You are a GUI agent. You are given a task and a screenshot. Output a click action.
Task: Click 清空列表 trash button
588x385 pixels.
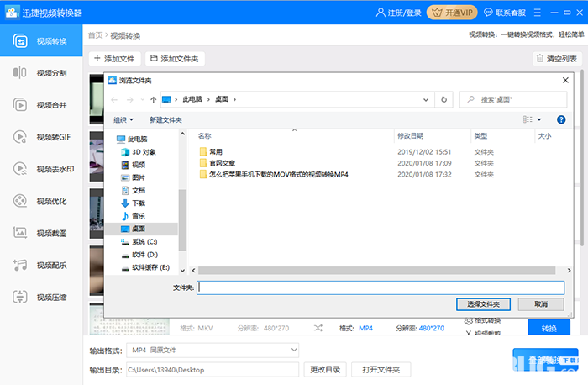[x=557, y=59]
